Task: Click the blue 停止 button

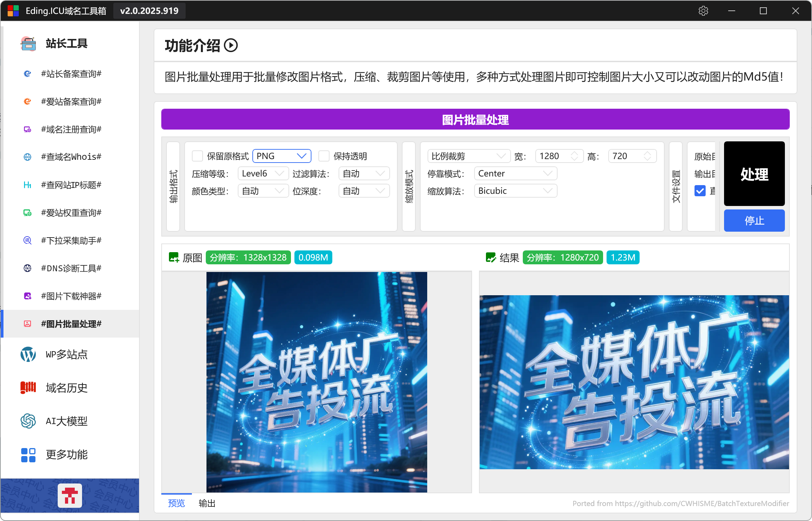Action: click(x=754, y=221)
